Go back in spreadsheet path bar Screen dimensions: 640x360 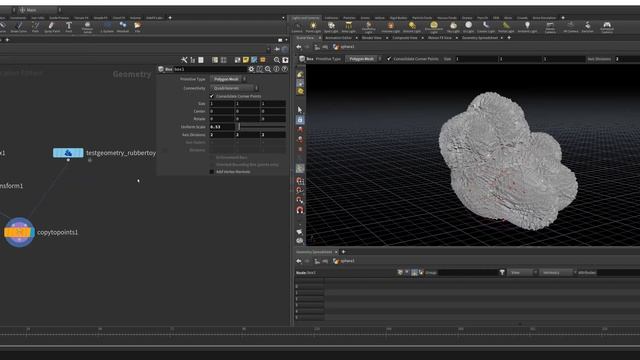click(299, 261)
